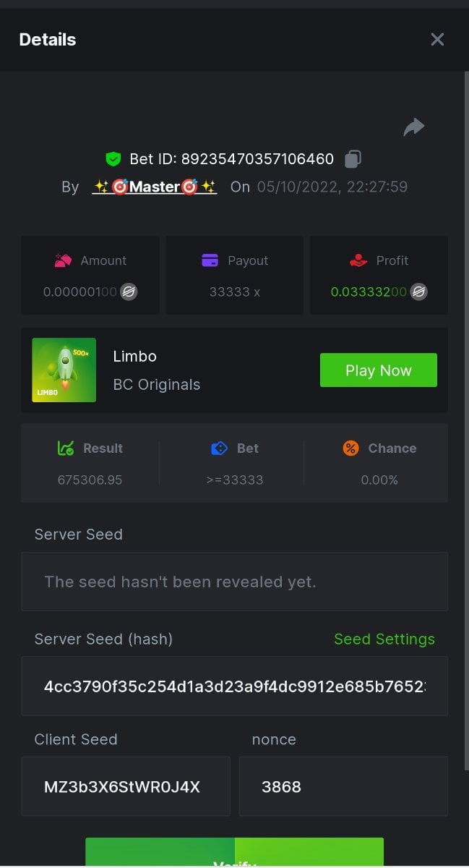
Task: Close the Details panel
Action: click(437, 40)
